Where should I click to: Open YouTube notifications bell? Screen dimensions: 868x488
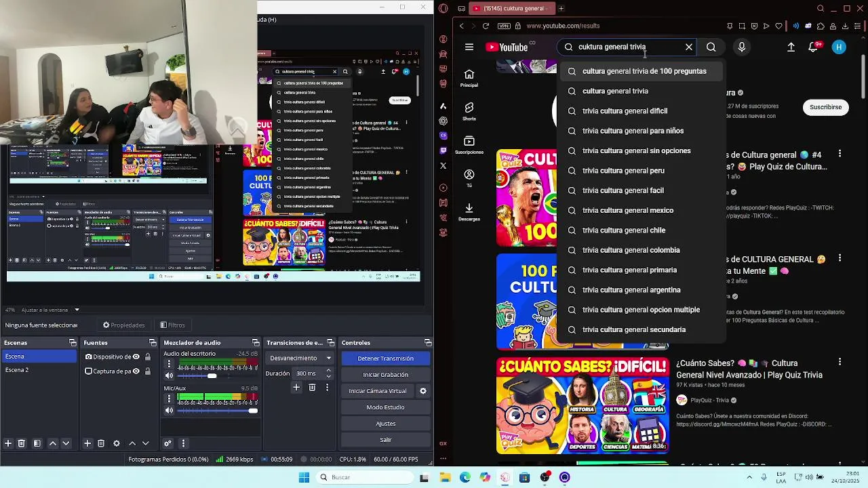pyautogui.click(x=814, y=47)
